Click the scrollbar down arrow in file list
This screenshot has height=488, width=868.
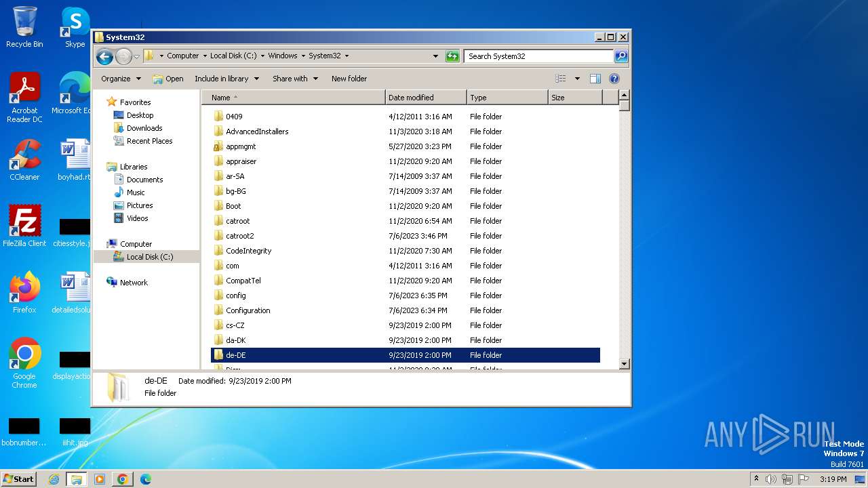pyautogui.click(x=625, y=364)
